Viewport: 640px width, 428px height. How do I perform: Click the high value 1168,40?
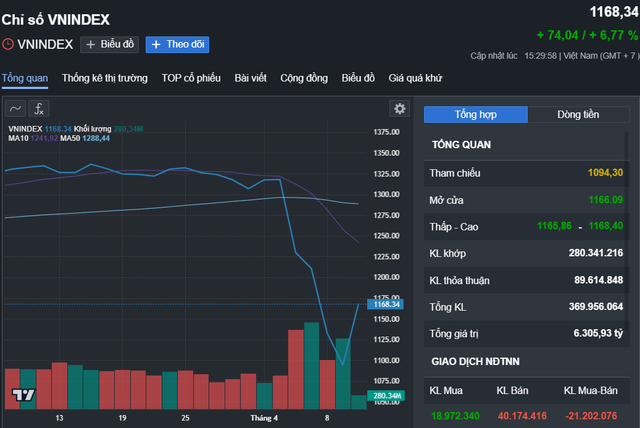click(x=606, y=226)
